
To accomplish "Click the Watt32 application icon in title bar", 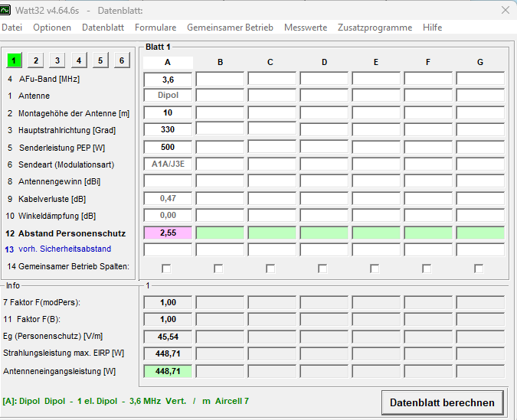I will coord(5,10).
